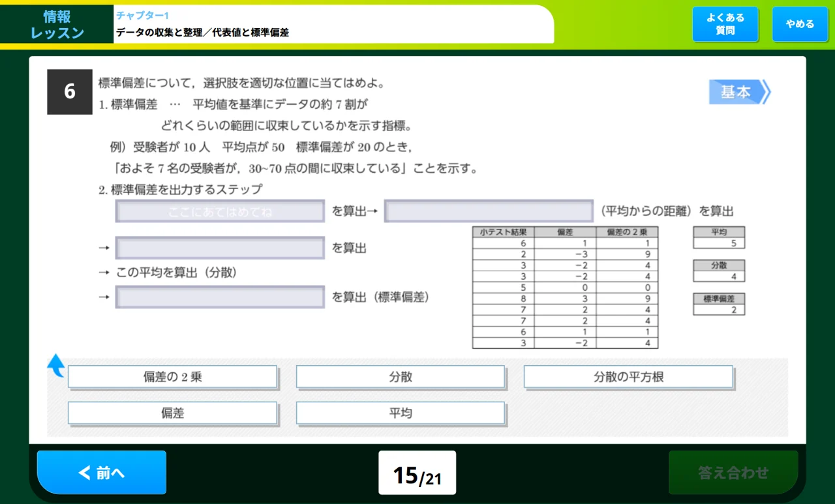Click the 偏差 table column header
This screenshot has width=835, height=504.
click(x=565, y=231)
